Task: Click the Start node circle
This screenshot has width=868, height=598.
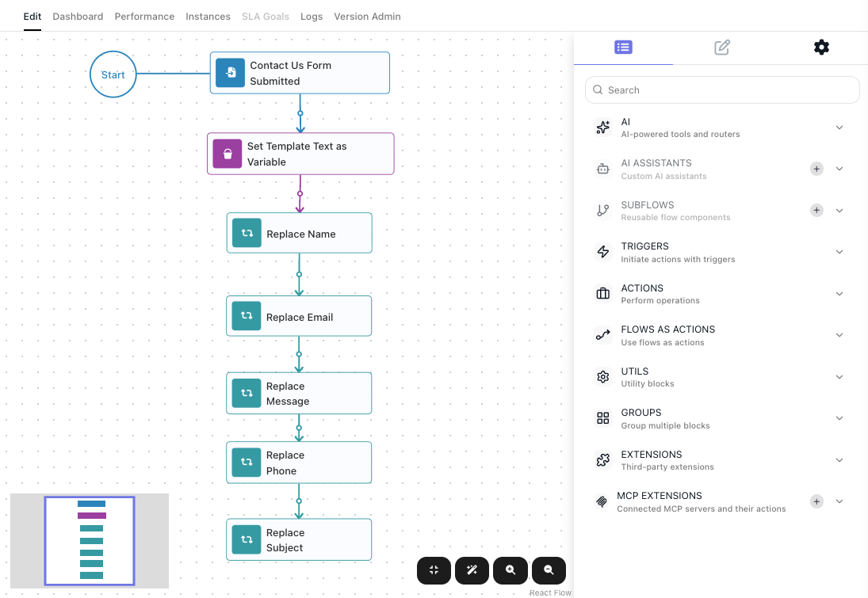Action: 113,74
